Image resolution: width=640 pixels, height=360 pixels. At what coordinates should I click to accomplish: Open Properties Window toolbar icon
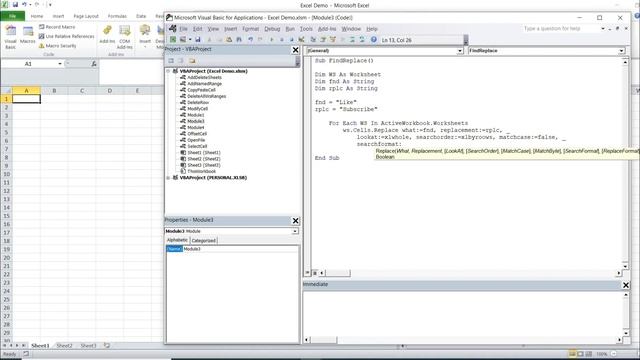coord(323,40)
